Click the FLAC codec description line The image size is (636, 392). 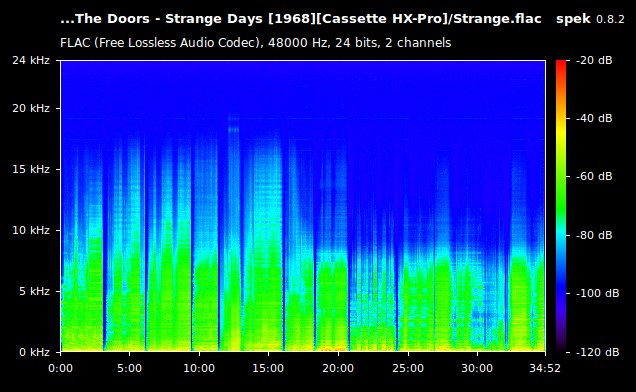(256, 43)
